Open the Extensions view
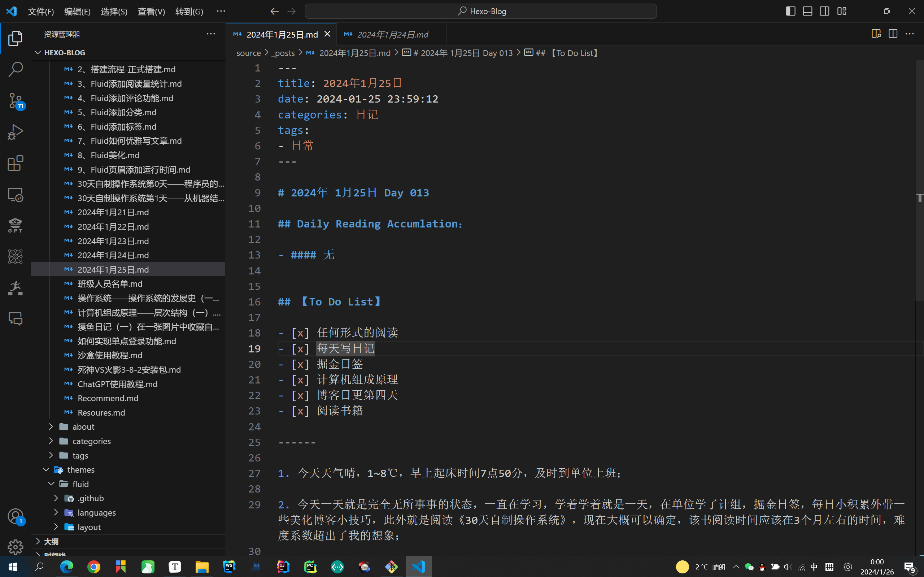Image resolution: width=924 pixels, height=577 pixels. coord(15,163)
